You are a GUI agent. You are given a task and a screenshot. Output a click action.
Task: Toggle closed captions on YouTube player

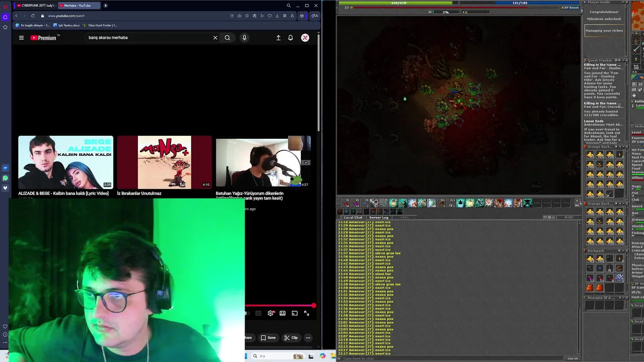(x=259, y=313)
